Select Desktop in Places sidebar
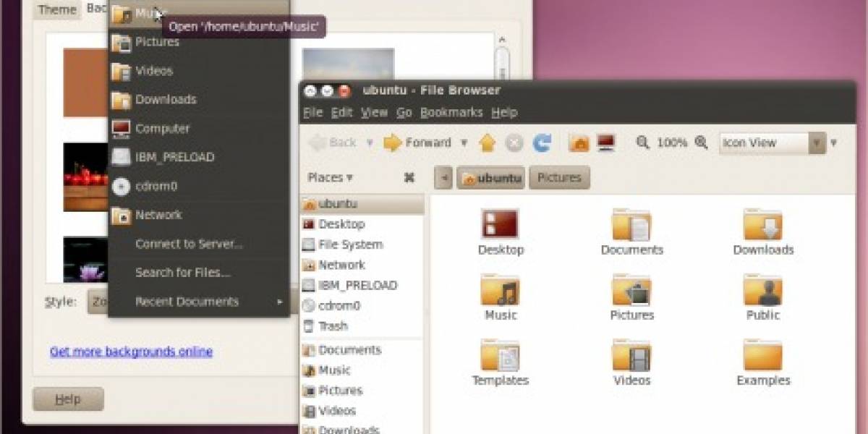Screen dimensions: 868x434 pyautogui.click(x=362, y=224)
